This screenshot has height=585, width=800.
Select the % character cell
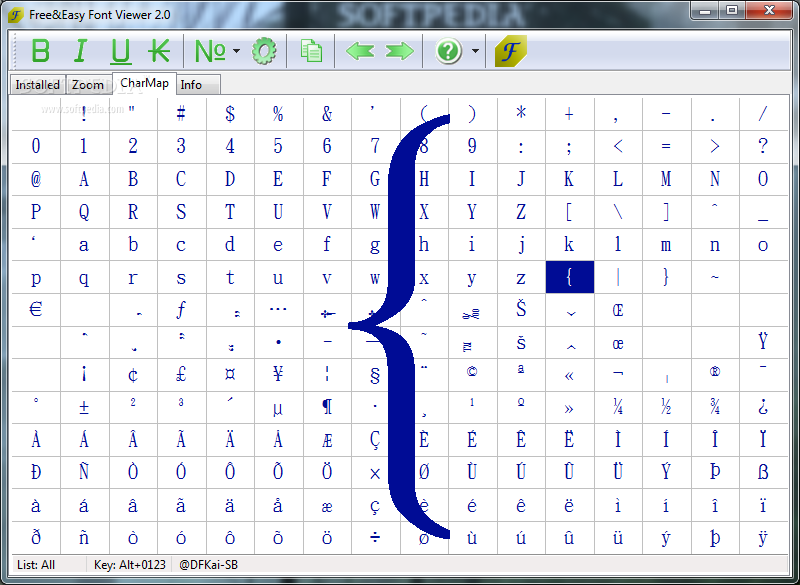(278, 113)
